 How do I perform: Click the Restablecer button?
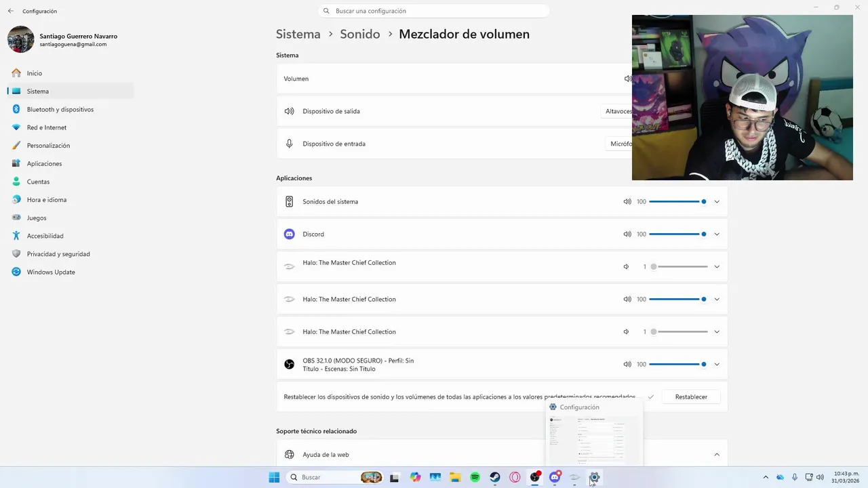coord(691,397)
